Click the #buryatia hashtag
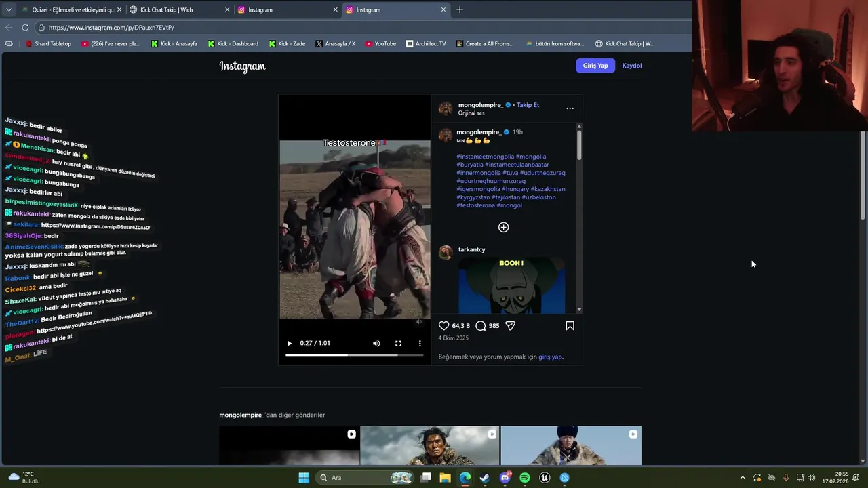 (x=469, y=165)
